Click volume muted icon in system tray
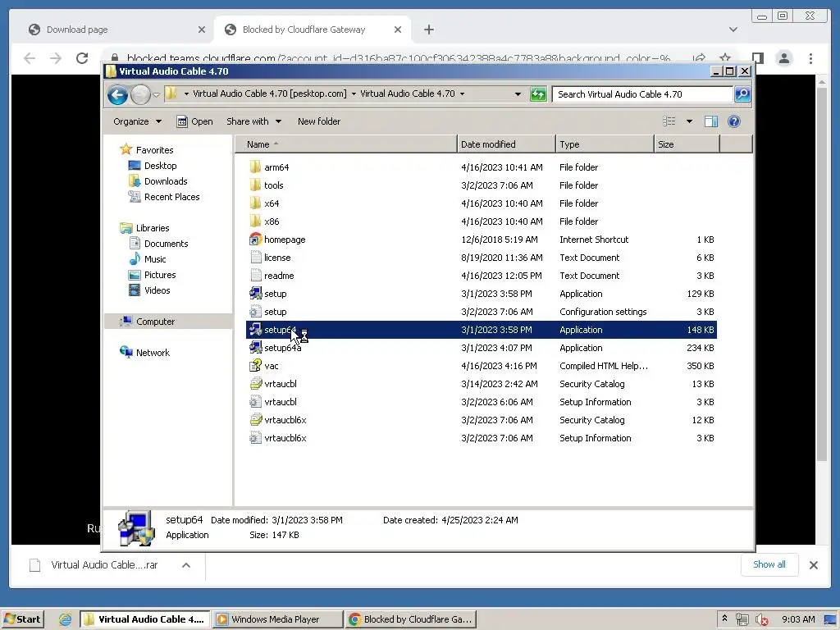The width and height of the screenshot is (840, 630). click(x=760, y=620)
